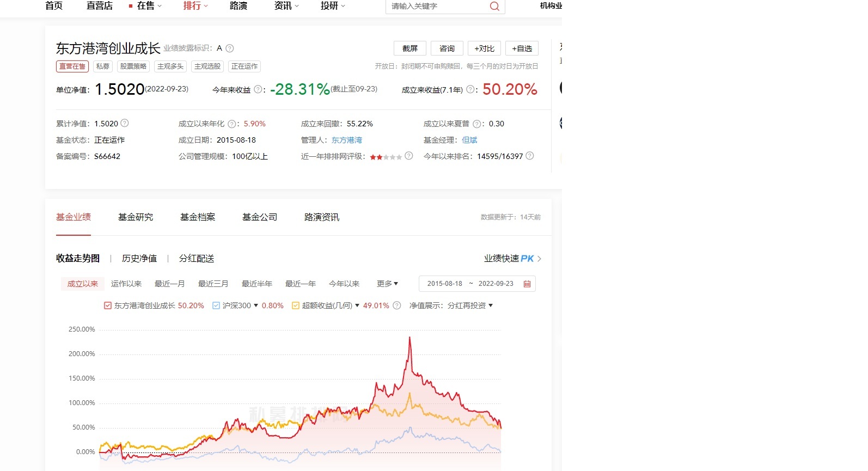The image size is (868, 471).
Task: Open the 分红再投资 净值展示 dropdown
Action: tap(470, 305)
